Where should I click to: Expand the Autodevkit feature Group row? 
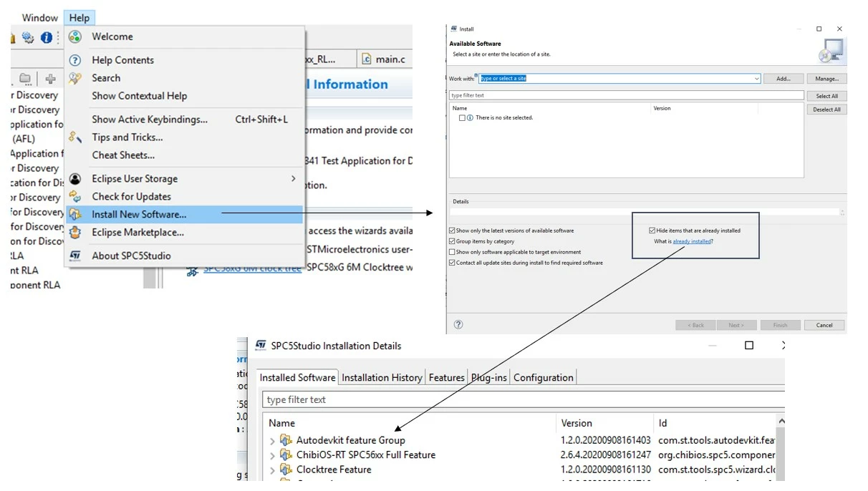272,441
